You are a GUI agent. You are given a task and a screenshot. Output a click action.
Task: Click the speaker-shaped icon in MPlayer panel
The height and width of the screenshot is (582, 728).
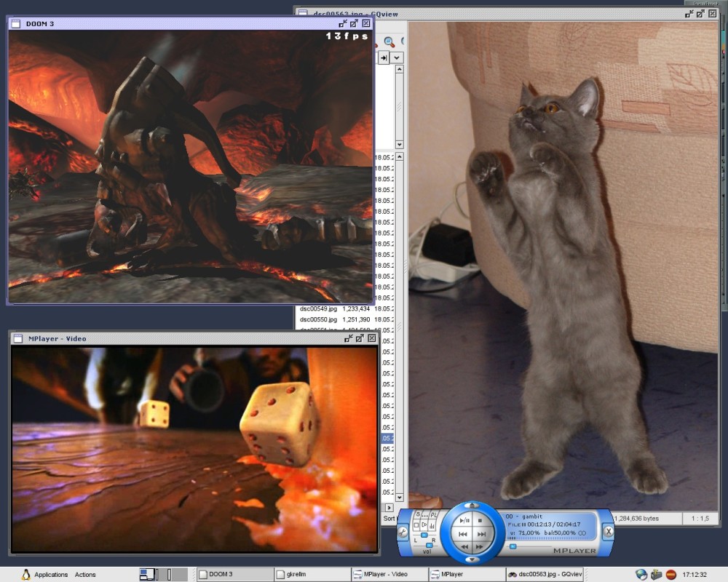tap(424, 525)
